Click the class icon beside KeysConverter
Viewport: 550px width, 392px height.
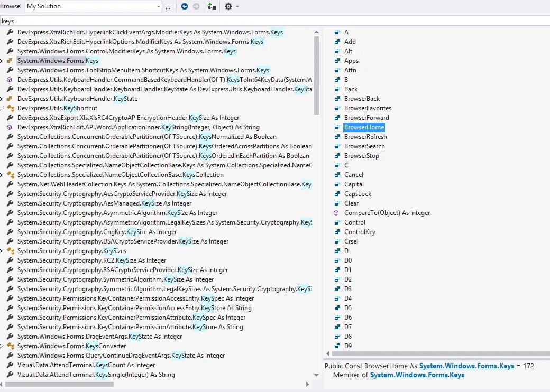[10, 346]
